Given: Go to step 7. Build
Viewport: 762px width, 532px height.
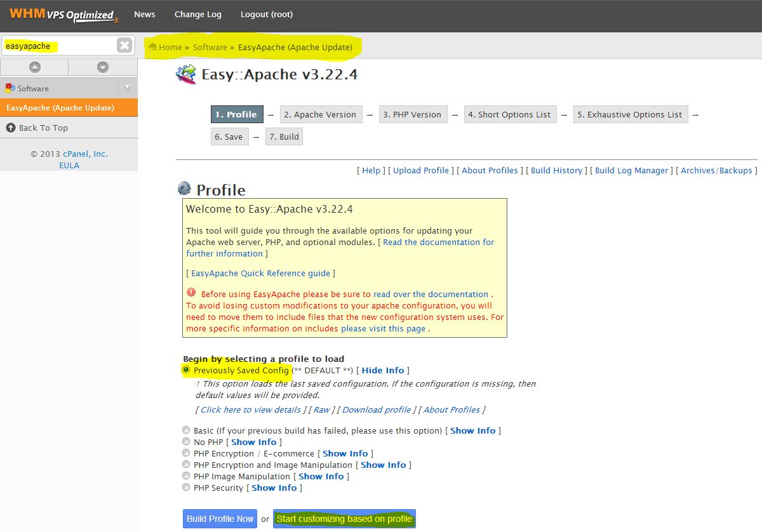Looking at the screenshot, I should [x=284, y=136].
